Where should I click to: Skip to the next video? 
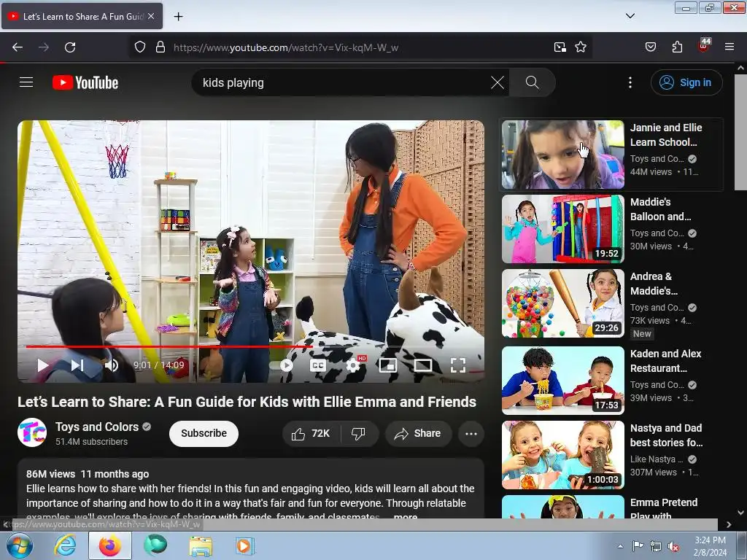pyautogui.click(x=77, y=365)
